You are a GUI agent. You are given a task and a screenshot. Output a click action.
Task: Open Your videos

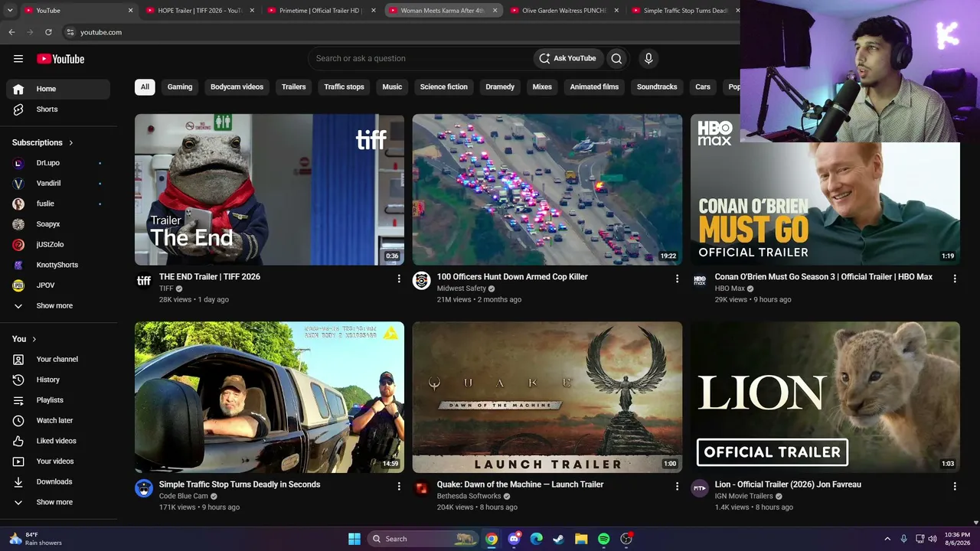[58, 461]
